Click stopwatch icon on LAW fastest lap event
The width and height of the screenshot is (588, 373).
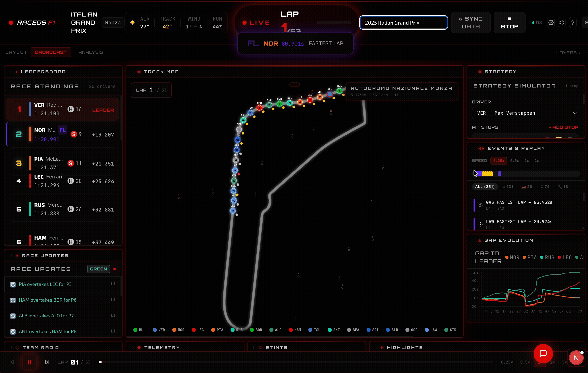(x=480, y=224)
